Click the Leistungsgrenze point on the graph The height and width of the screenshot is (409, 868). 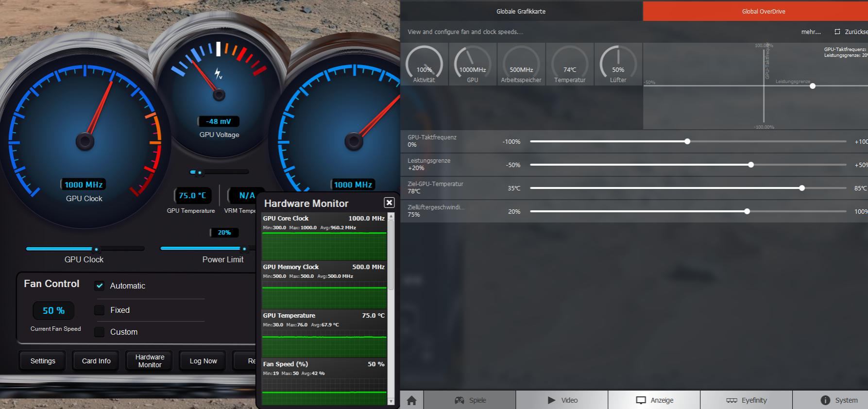pos(813,86)
